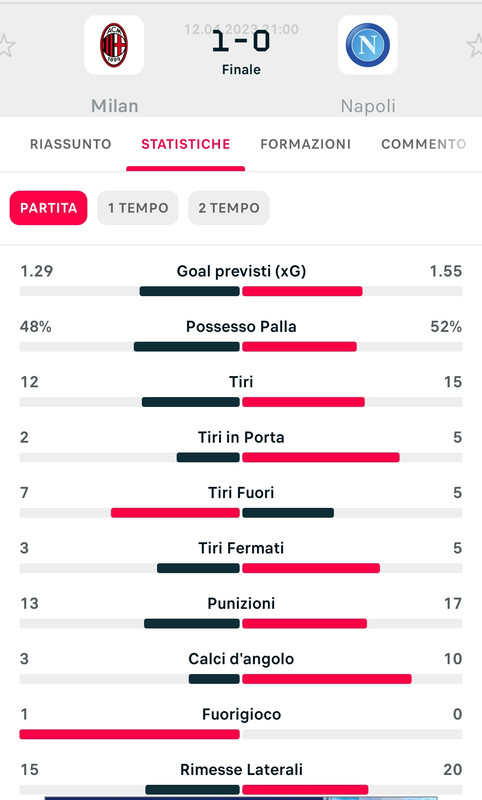Tap the AC Milan club crest
The image size is (482, 800).
(x=114, y=45)
